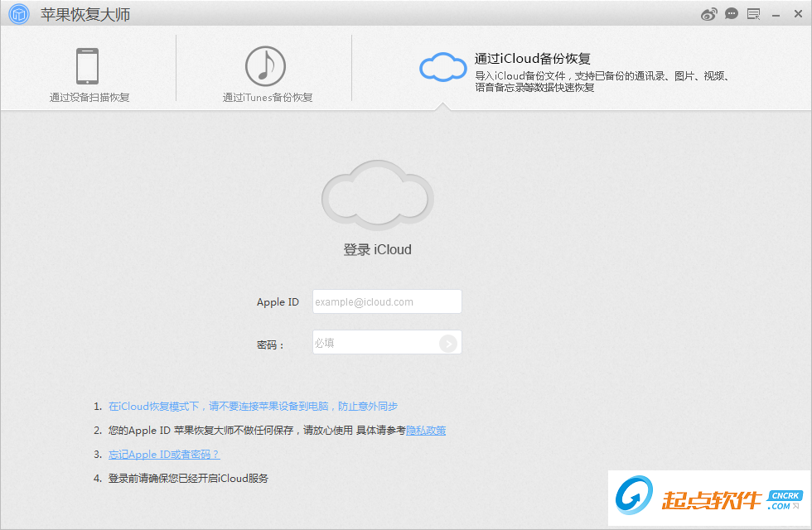Click the 苹果恢复大师 app logo

click(19, 14)
